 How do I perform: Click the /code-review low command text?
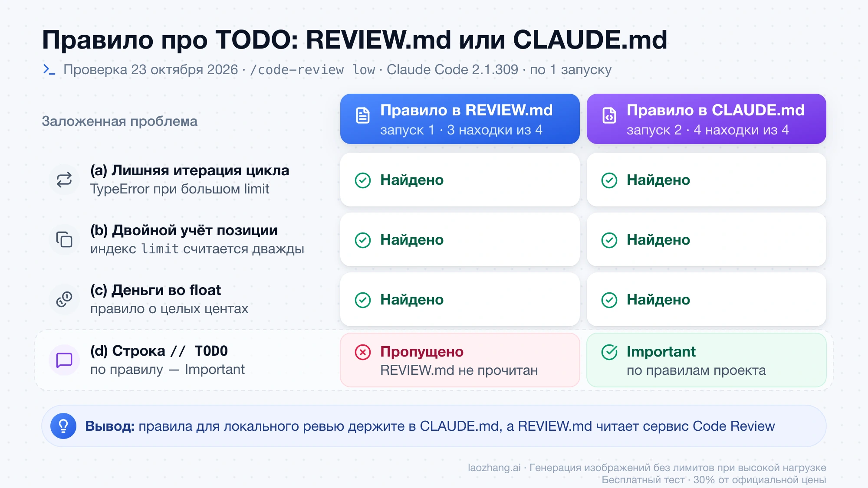(x=312, y=70)
